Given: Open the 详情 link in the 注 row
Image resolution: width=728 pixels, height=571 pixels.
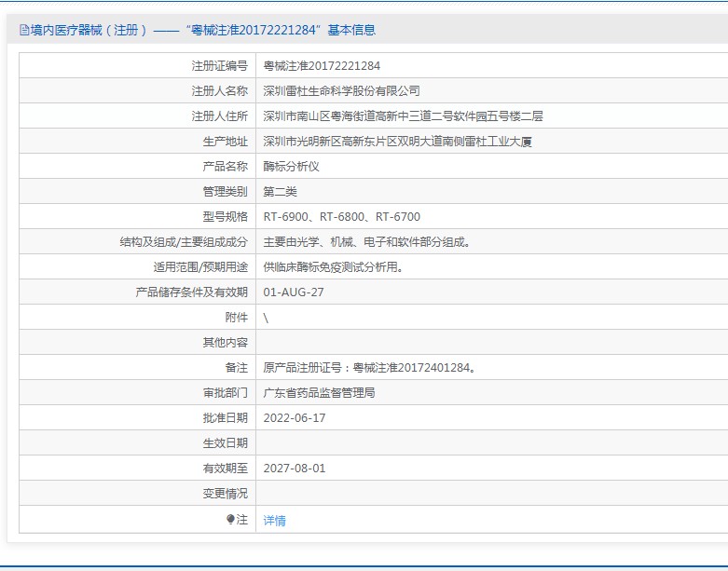Looking at the screenshot, I should coord(274,521).
